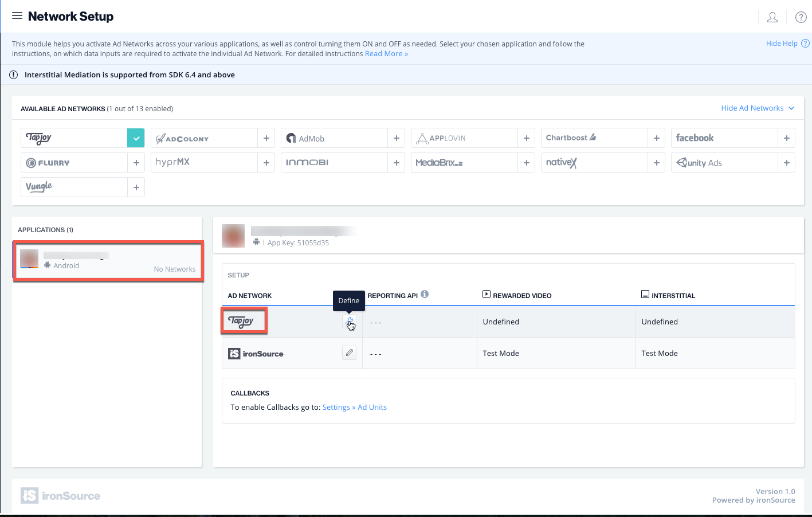Image resolution: width=812 pixels, height=517 pixels.
Task: Select the Tapjoy logo in available networks
Action: point(39,138)
